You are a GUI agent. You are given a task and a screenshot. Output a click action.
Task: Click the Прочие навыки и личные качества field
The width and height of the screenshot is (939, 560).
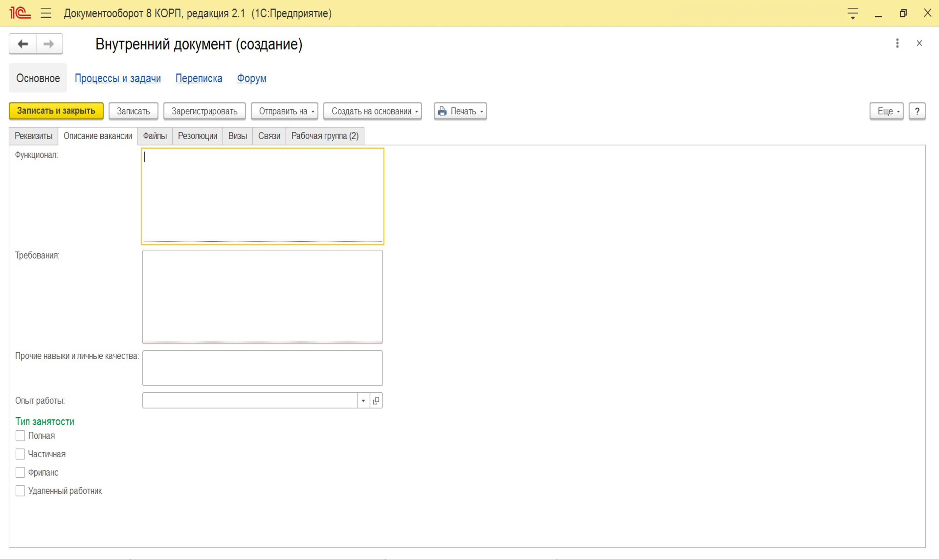pos(262,368)
